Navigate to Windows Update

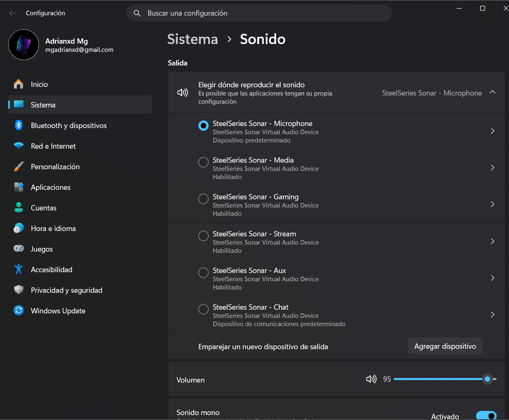pyautogui.click(x=80, y=310)
